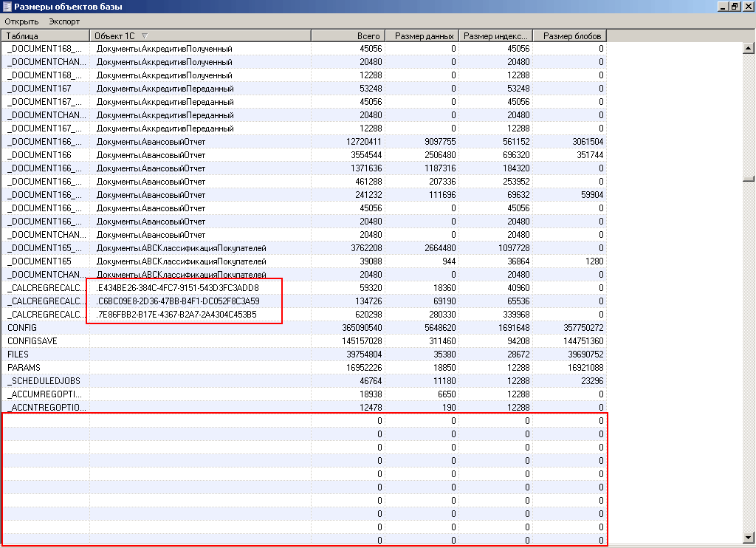Select the _DOCUMENT166 table cell

tap(45, 155)
